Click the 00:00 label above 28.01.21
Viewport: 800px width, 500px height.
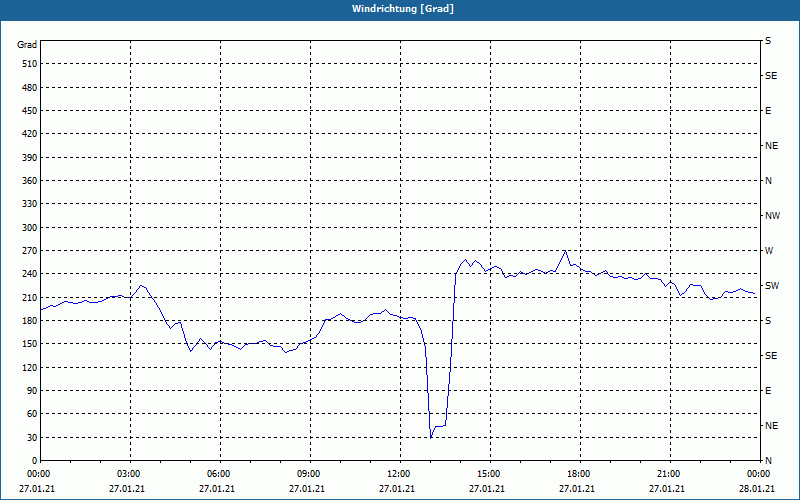[x=758, y=474]
